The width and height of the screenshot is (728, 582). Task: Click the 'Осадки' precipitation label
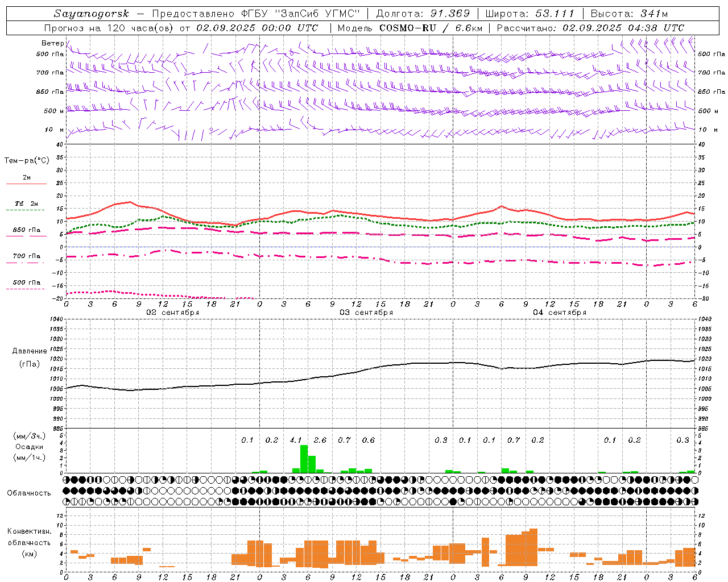[x=30, y=447]
